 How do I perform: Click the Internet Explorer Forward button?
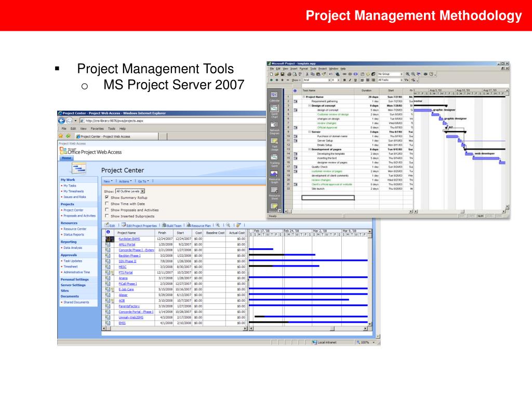69,121
